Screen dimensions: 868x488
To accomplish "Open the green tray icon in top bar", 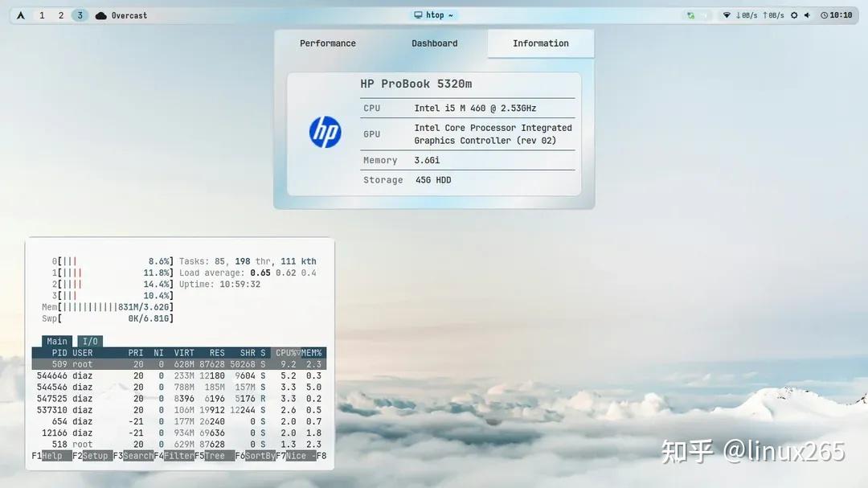I will (x=690, y=15).
